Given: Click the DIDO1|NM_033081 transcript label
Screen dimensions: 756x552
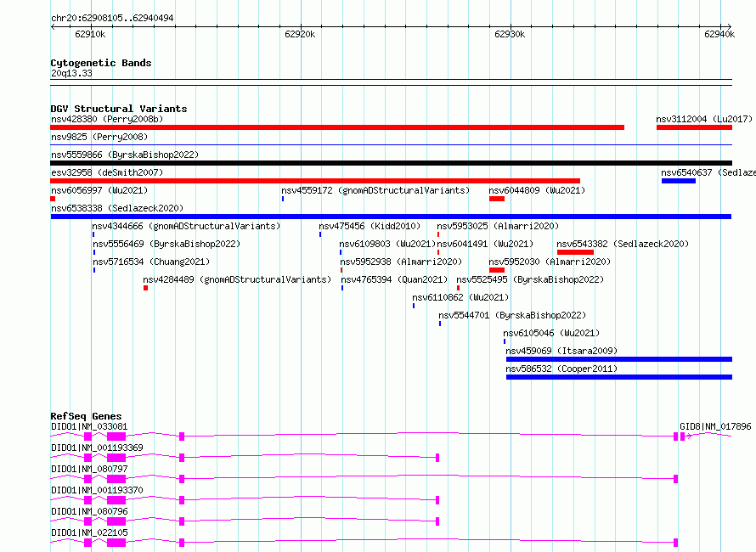Looking at the screenshot, I should [x=89, y=426].
